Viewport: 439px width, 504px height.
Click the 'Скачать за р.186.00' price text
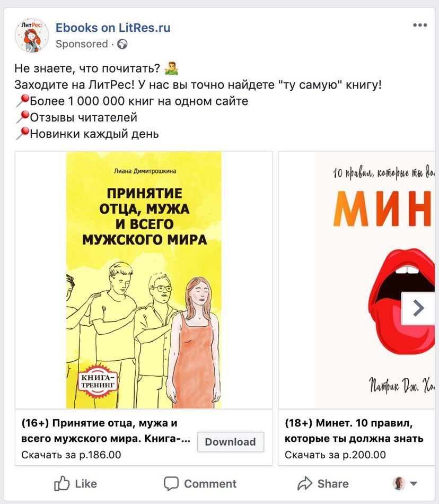click(x=71, y=455)
